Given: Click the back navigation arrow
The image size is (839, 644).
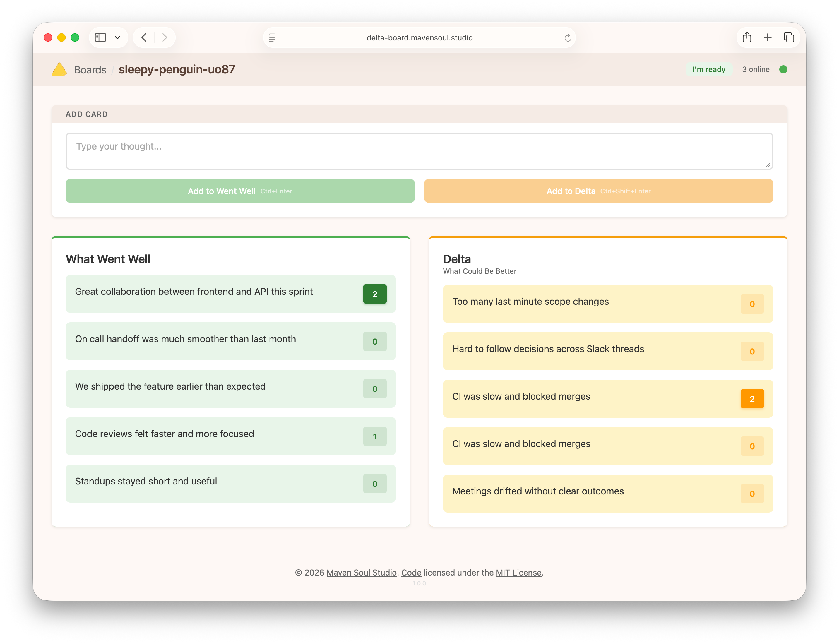Looking at the screenshot, I should tap(144, 37).
